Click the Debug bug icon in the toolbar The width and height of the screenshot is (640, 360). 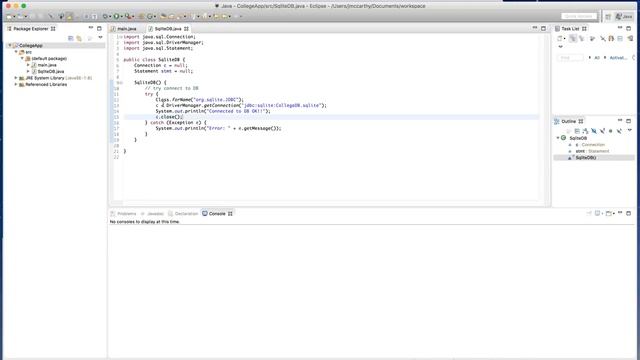pos(105,16)
